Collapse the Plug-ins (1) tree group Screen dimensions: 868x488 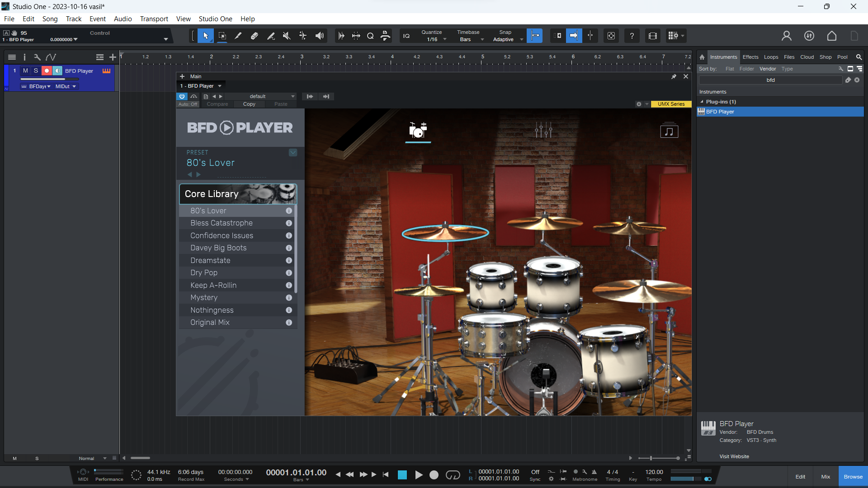pyautogui.click(x=702, y=102)
